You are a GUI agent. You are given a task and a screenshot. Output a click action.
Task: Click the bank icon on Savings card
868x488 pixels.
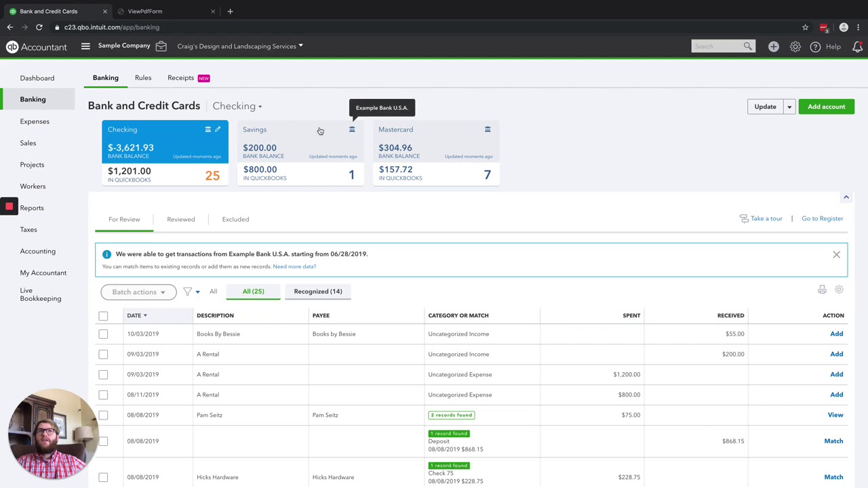click(x=352, y=129)
